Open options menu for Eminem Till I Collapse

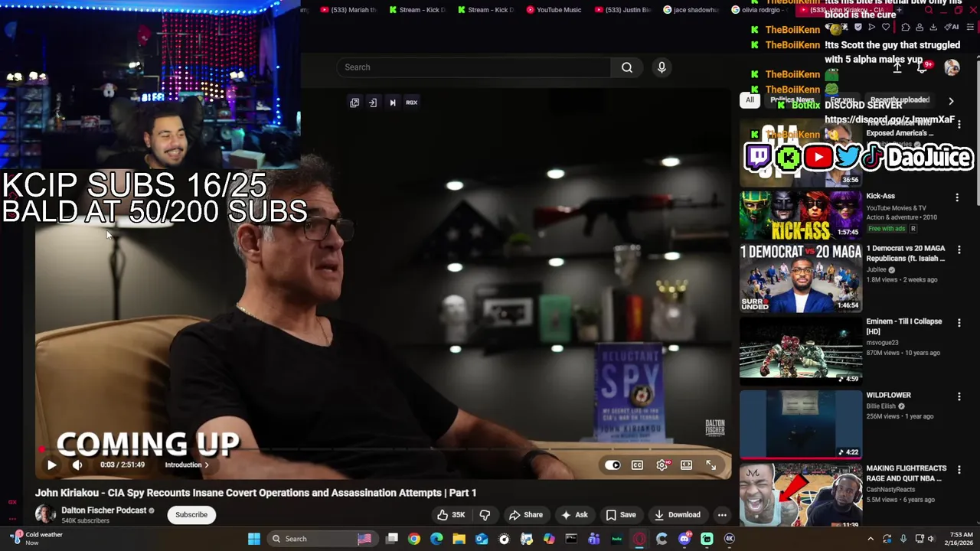click(959, 323)
